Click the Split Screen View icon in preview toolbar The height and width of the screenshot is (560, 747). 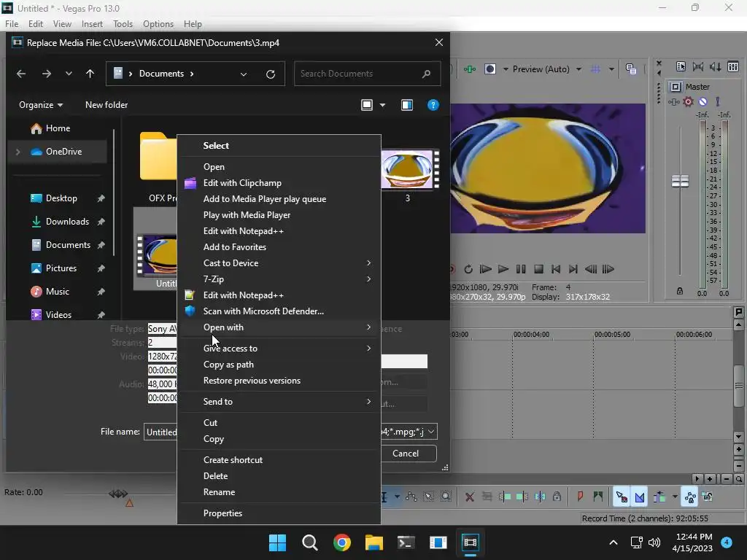click(x=490, y=69)
